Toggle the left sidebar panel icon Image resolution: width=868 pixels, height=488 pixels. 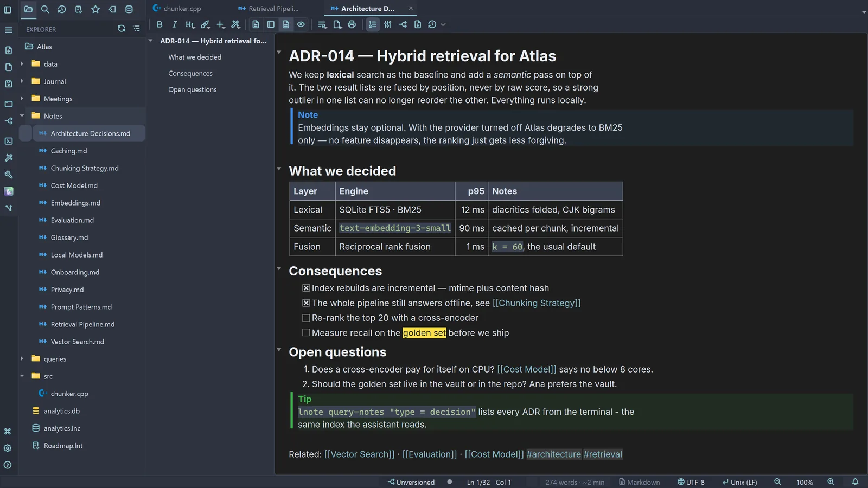coord(8,9)
